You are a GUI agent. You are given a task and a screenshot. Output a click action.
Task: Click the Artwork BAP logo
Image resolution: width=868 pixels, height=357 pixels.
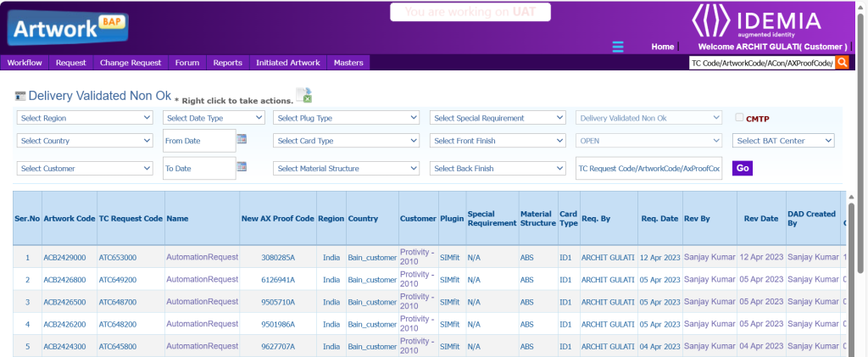[x=68, y=29]
